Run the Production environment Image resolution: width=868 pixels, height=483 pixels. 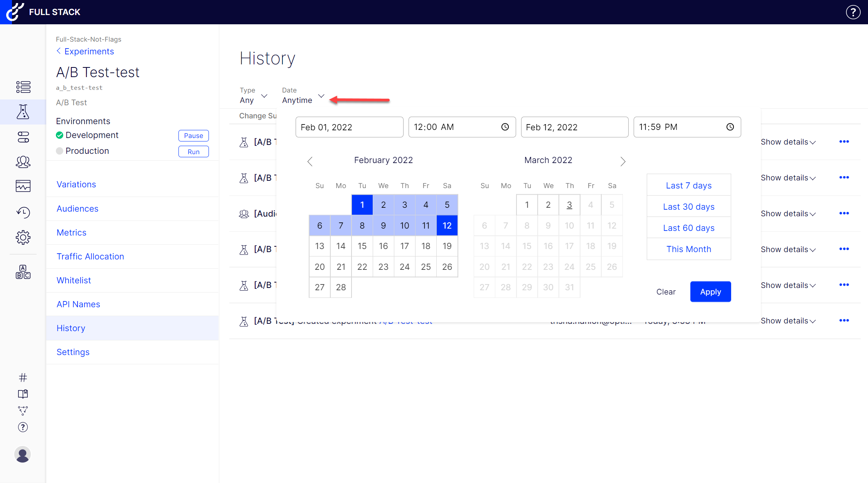click(193, 152)
